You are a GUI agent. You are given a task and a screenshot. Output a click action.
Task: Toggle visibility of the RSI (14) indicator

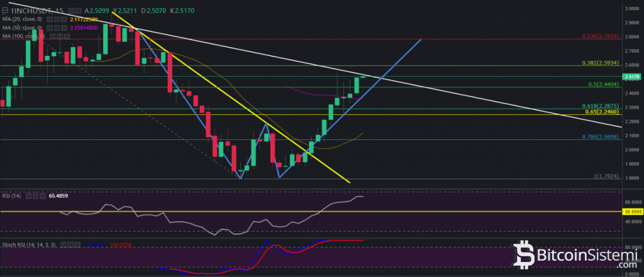click(x=29, y=197)
